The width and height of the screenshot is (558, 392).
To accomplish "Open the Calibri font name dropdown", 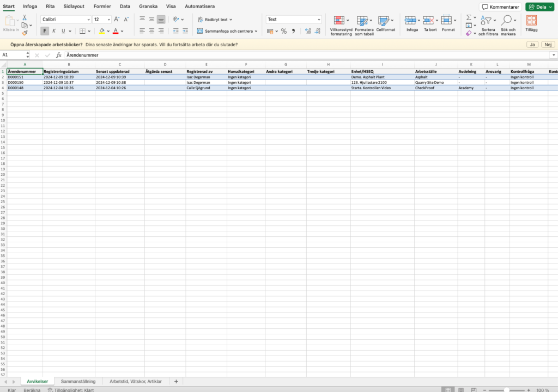I will tap(65, 19).
